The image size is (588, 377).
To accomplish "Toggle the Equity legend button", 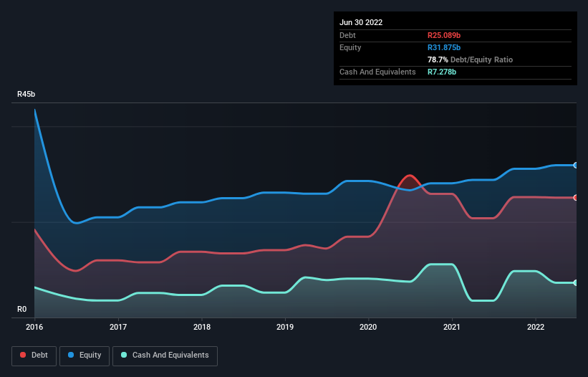I will coord(85,355).
